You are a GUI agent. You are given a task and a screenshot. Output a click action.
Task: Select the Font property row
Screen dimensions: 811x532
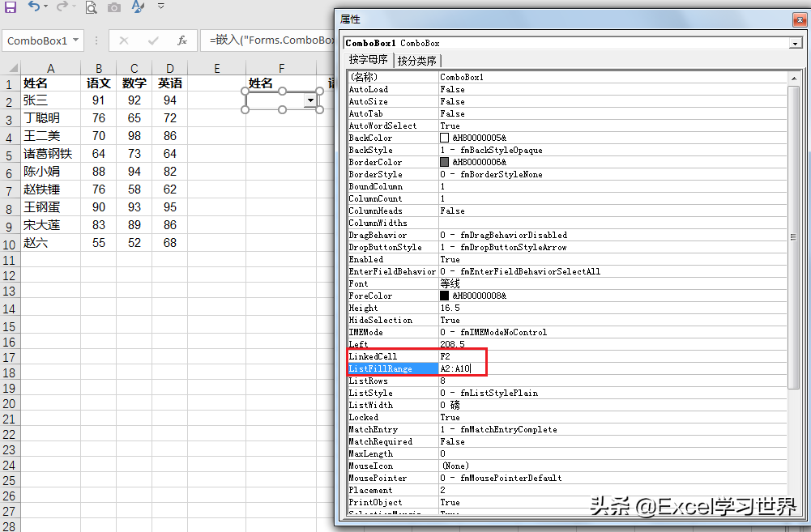pos(567,284)
